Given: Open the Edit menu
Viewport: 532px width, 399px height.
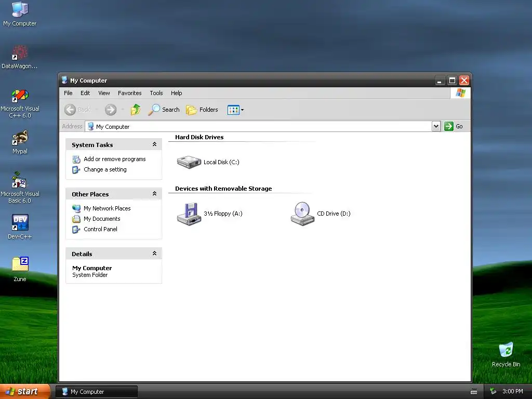Looking at the screenshot, I should [x=85, y=93].
